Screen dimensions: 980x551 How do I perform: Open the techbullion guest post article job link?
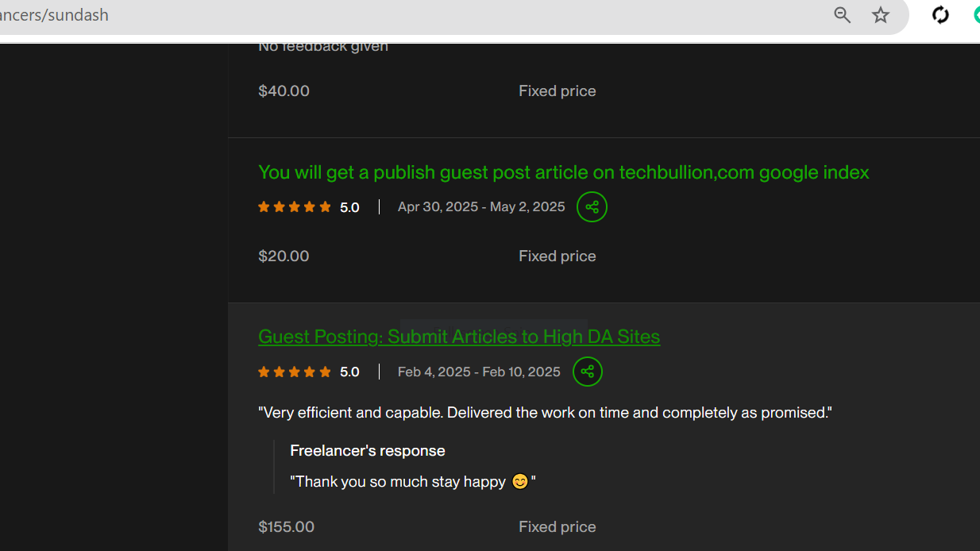(x=564, y=172)
